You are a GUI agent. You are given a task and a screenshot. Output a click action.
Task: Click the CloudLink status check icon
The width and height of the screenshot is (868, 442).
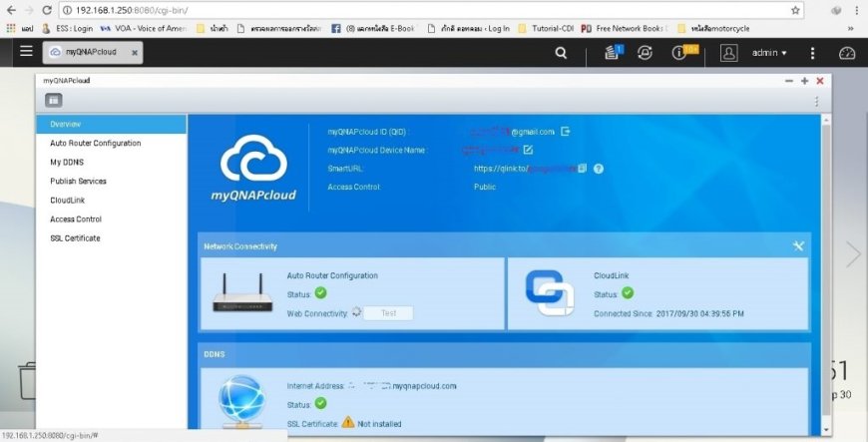628,293
